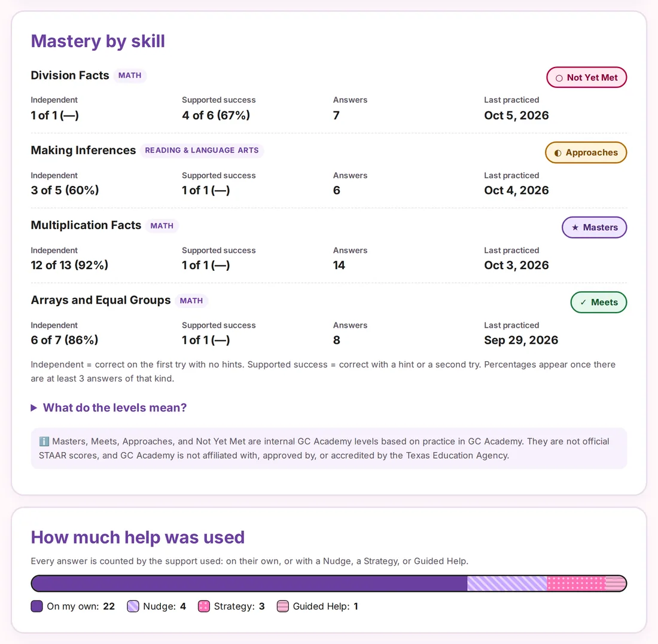This screenshot has width=658, height=644.
Task: Click '6 of 7 (86%)' independent value
Action: click(x=64, y=340)
